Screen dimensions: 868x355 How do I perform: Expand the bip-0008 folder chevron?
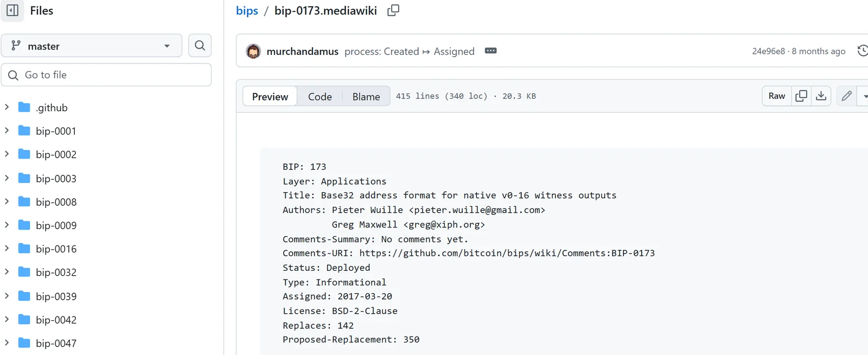7,201
